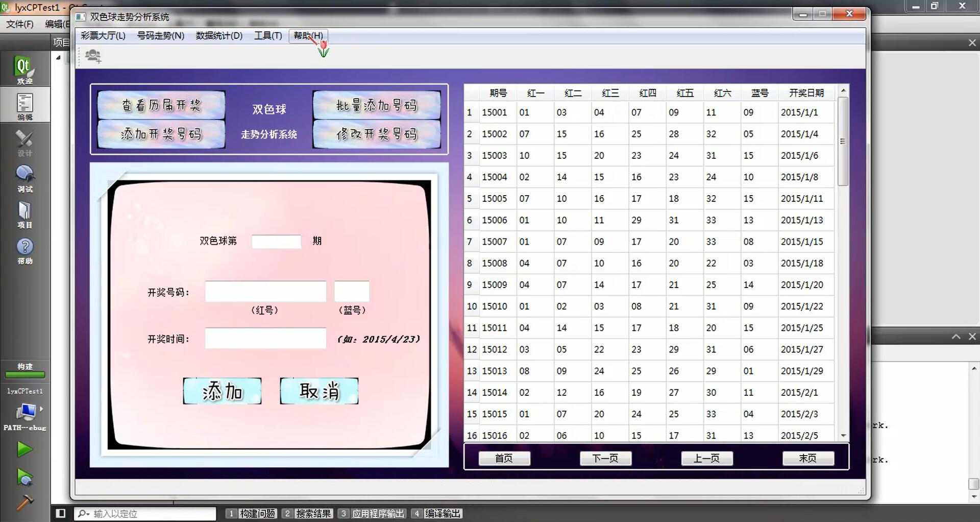
Task: Go to 首页 first page
Action: tap(504, 458)
